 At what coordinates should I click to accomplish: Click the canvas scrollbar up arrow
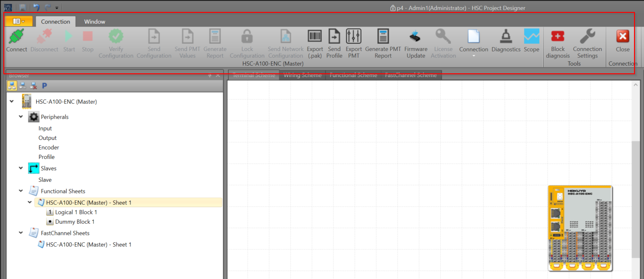click(636, 85)
